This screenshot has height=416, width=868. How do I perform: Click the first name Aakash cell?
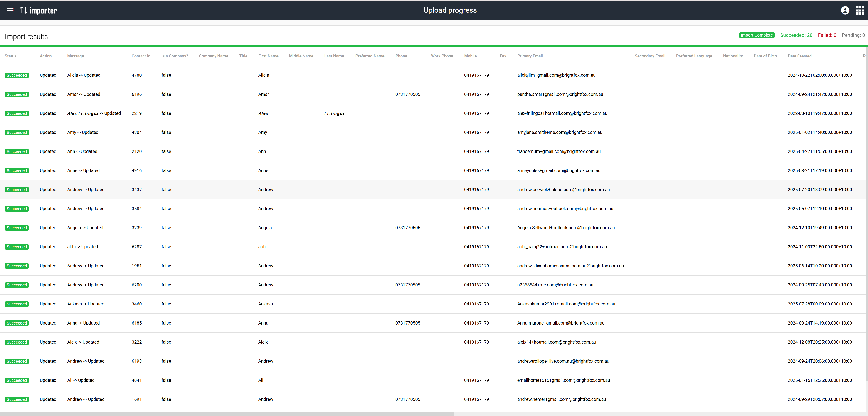pyautogui.click(x=266, y=304)
